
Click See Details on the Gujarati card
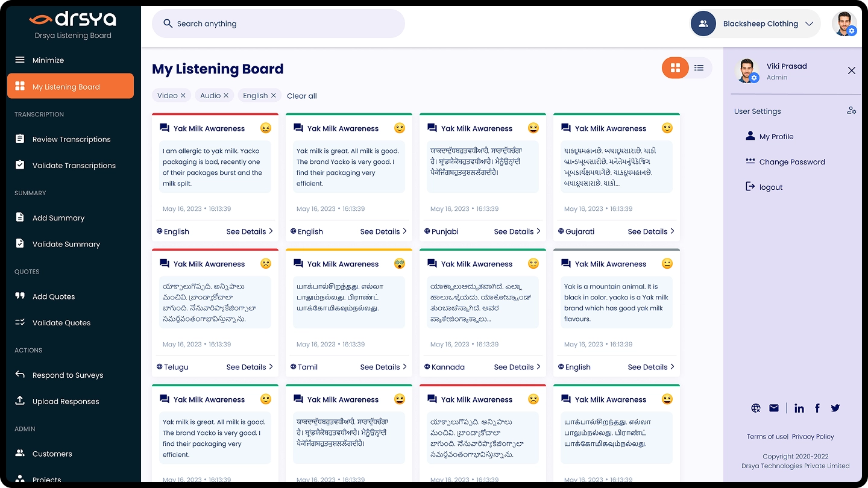pyautogui.click(x=651, y=231)
